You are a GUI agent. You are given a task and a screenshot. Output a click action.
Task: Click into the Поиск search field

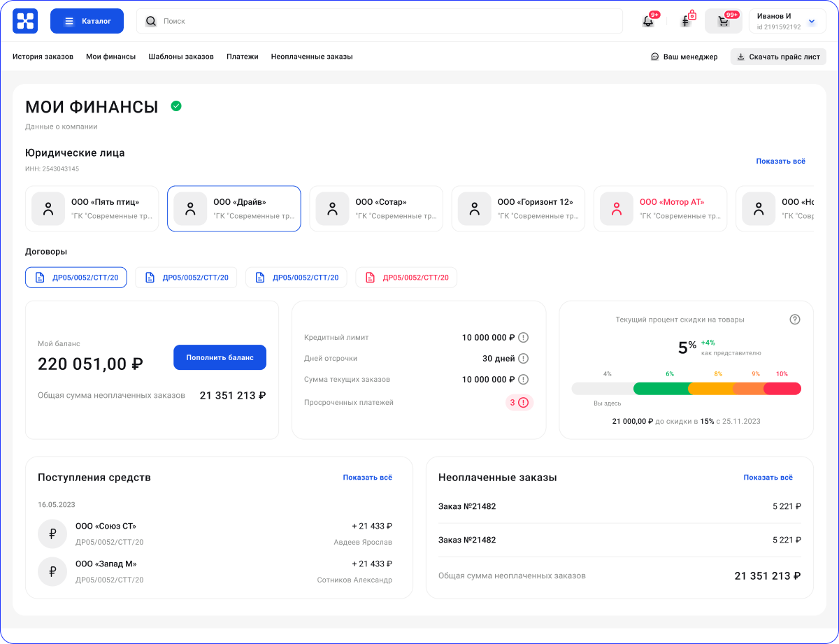[385, 21]
